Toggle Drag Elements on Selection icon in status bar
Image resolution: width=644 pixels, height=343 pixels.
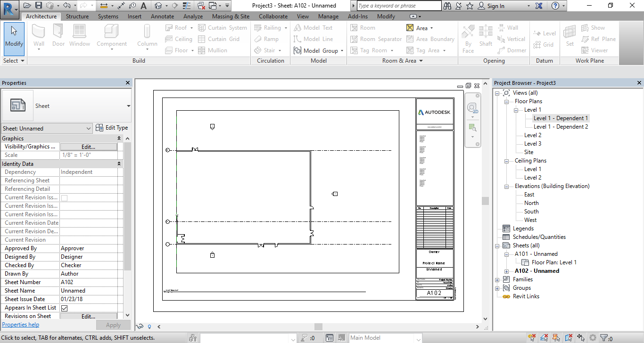click(x=581, y=338)
